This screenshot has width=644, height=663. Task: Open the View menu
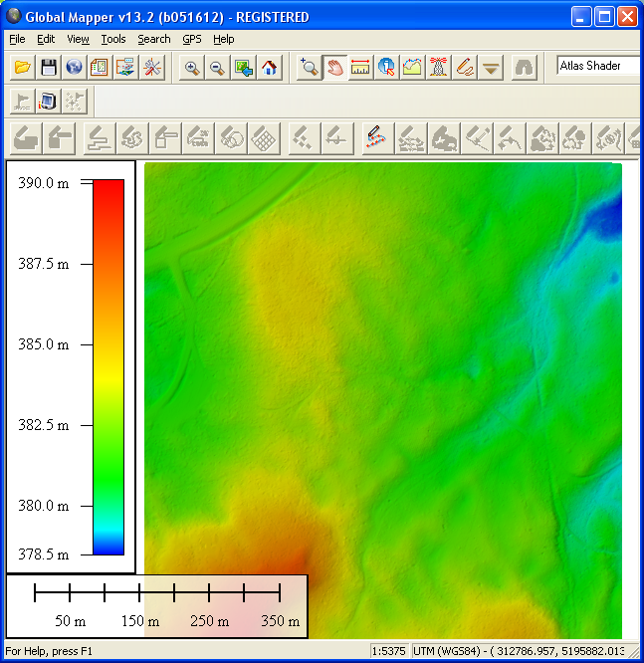point(78,40)
